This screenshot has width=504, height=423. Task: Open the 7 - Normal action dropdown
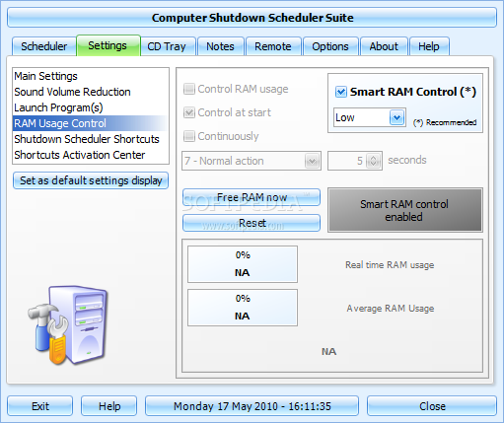coord(252,161)
